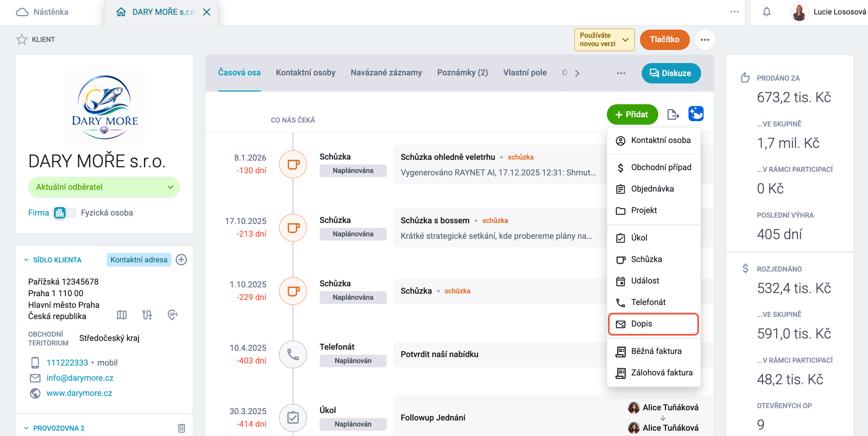This screenshot has height=436, width=868.
Task: Open Followup Jednání task record
Action: [433, 418]
